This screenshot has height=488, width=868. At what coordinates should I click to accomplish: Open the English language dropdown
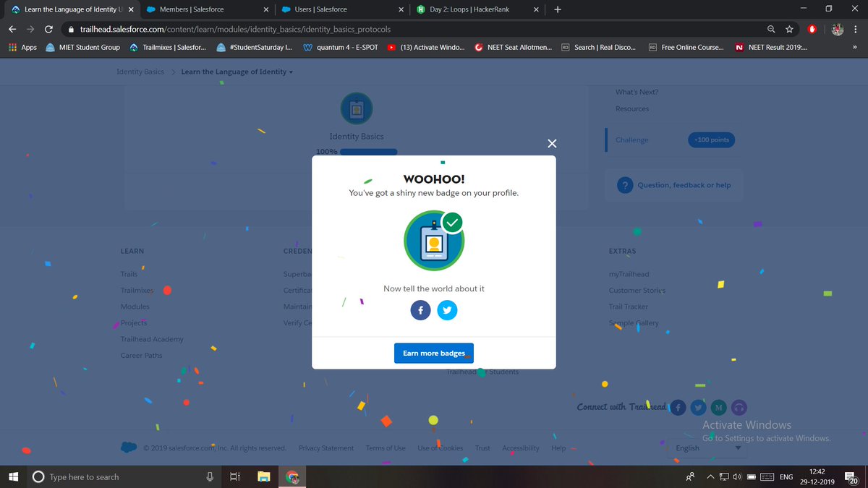[707, 448]
